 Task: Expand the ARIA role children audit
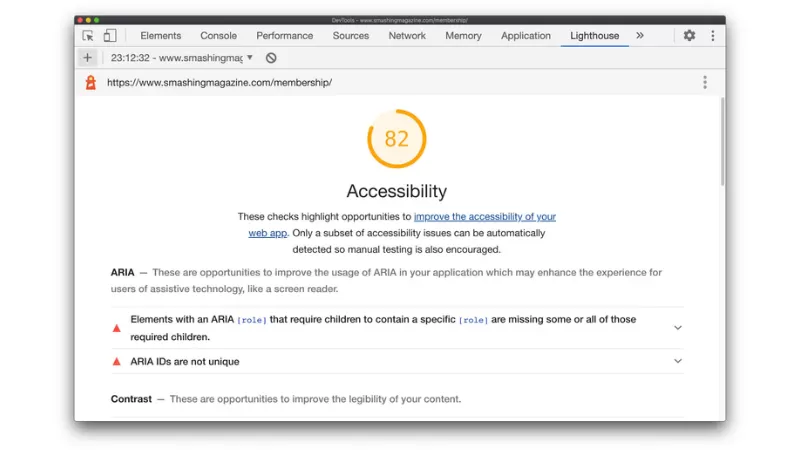[x=678, y=328]
